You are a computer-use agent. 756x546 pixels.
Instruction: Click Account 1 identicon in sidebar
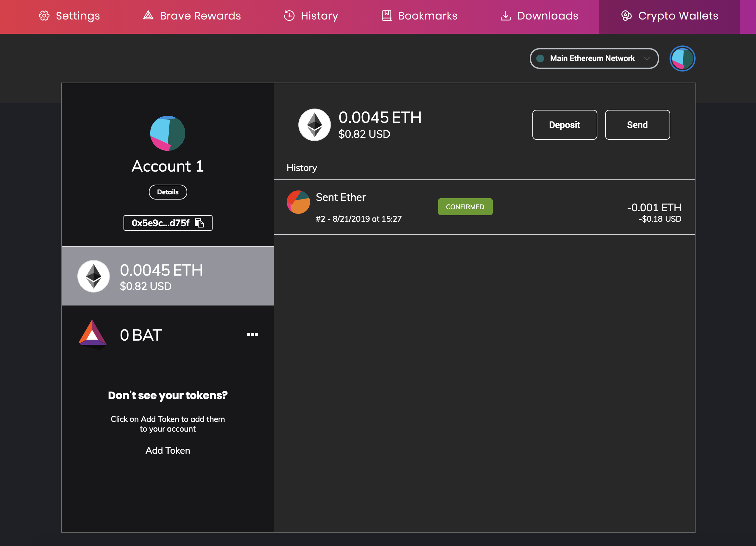click(x=168, y=133)
